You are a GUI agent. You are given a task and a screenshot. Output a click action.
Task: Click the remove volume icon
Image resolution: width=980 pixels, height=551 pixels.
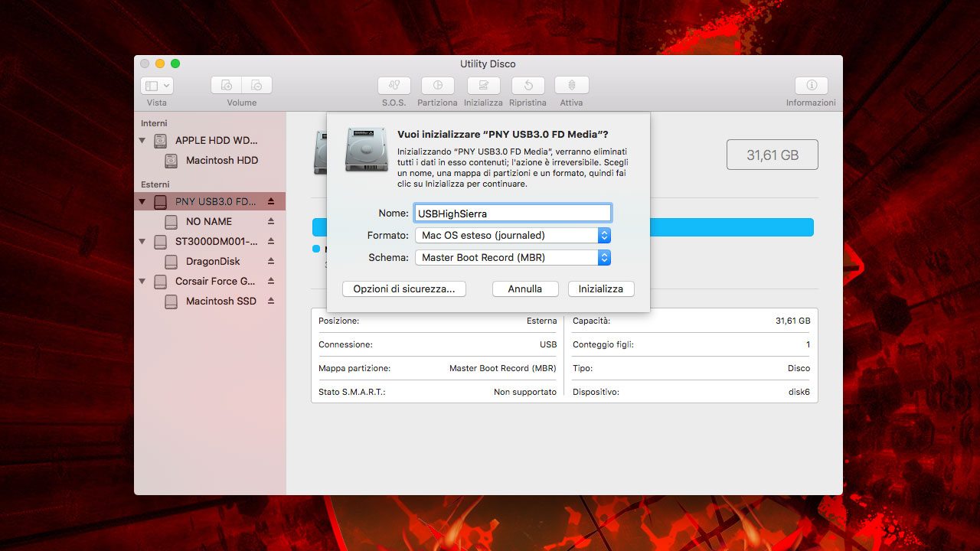(257, 86)
